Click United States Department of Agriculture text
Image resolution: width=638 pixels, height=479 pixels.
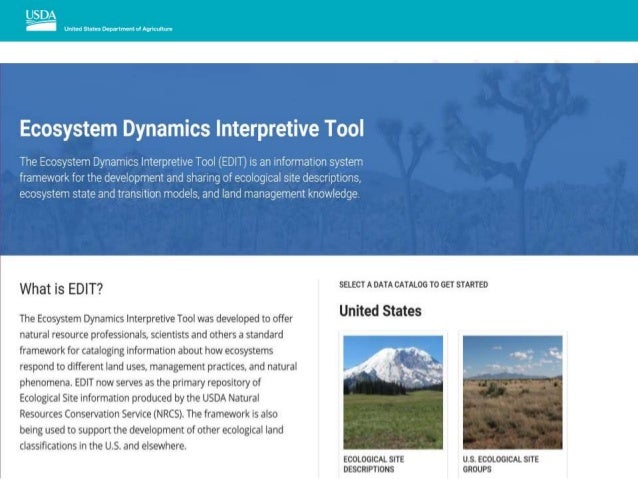118,29
